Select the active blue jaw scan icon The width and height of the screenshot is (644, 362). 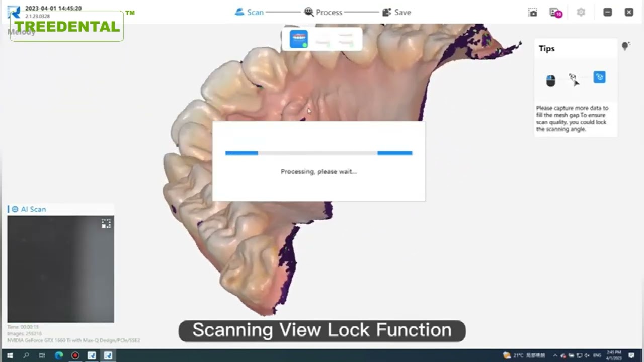pos(299,39)
